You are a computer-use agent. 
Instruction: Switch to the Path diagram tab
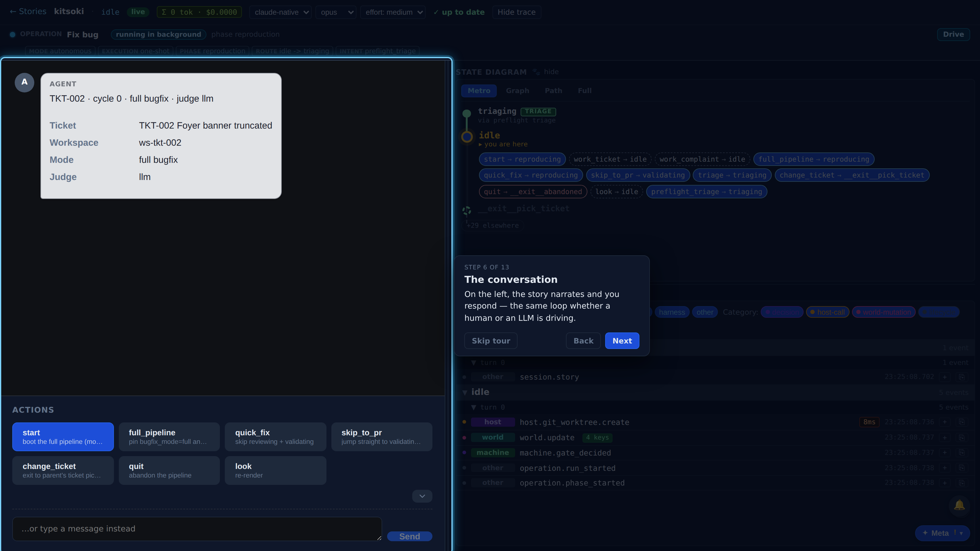pos(553,91)
